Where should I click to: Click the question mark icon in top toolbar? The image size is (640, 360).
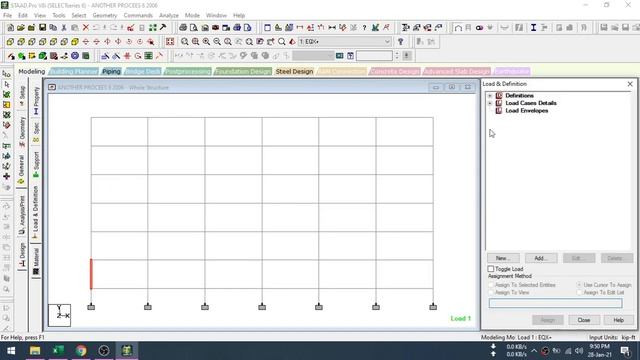[364, 28]
